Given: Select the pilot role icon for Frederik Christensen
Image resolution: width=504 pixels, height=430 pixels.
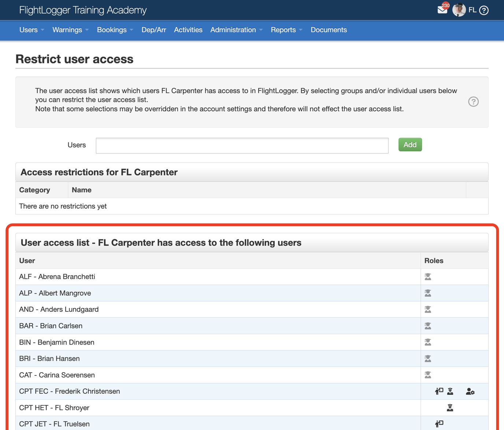Looking at the screenshot, I should click(450, 391).
